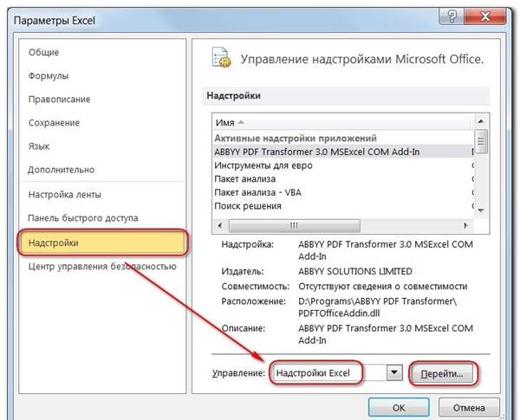520x420 pixels.
Task: Click the list scroll down arrow
Action: [481, 210]
